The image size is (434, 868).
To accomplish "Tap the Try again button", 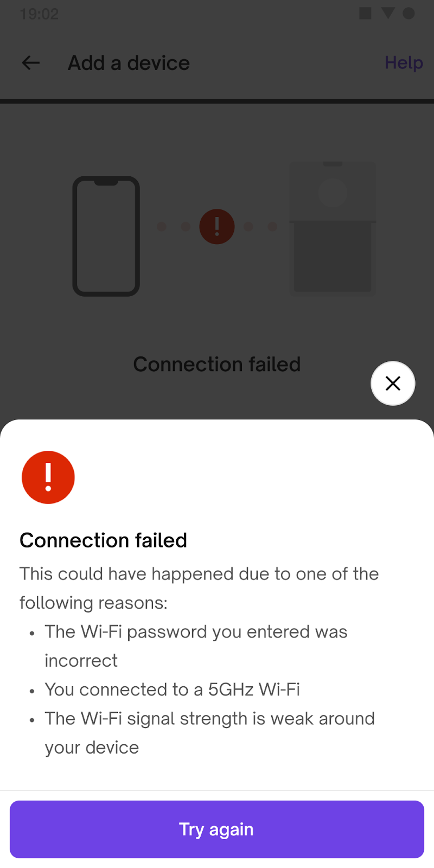I will point(217,829).
